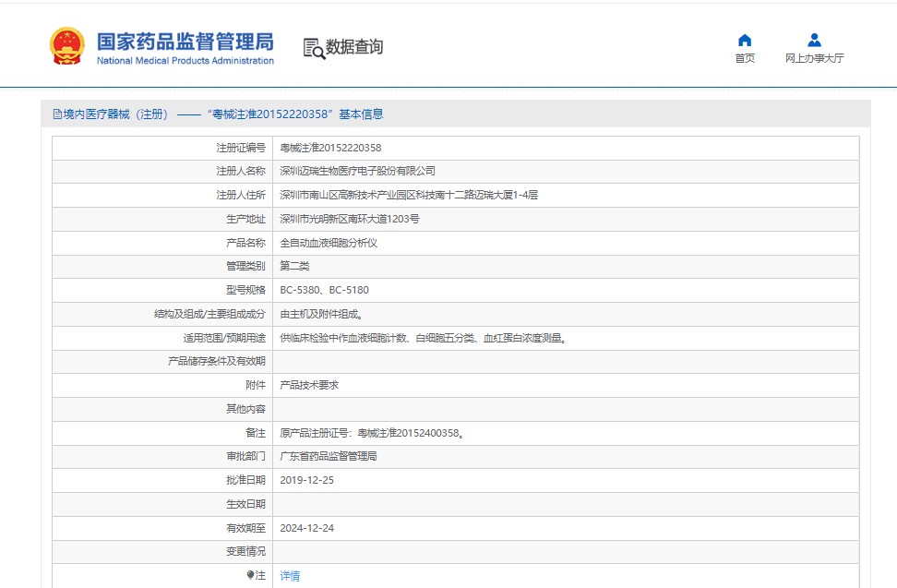
Task: Click the 数据查询 heading text
Action: [x=353, y=47]
